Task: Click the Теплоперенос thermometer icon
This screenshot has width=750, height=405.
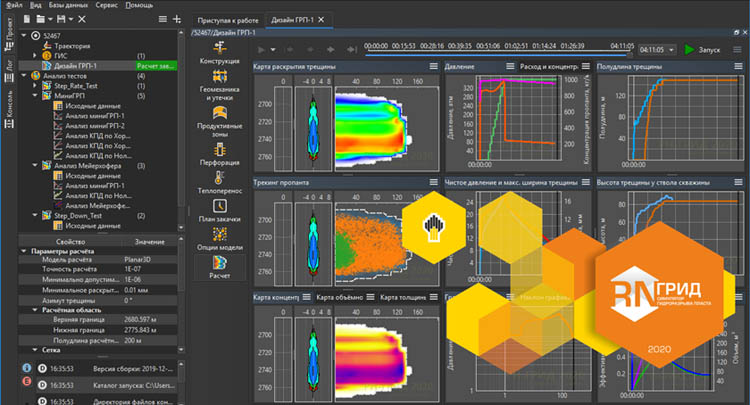Action: (x=219, y=177)
